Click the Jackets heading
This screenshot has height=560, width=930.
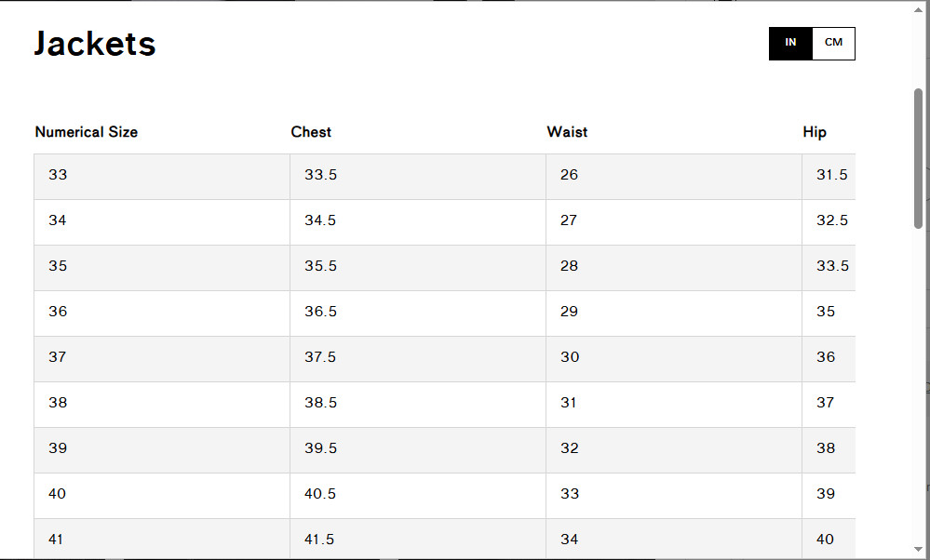point(95,44)
